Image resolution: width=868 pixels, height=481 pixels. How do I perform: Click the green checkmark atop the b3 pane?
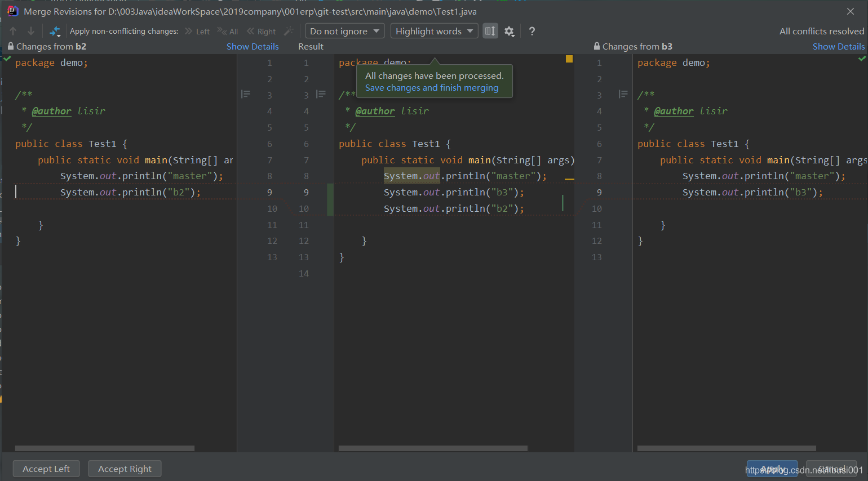[x=862, y=58]
